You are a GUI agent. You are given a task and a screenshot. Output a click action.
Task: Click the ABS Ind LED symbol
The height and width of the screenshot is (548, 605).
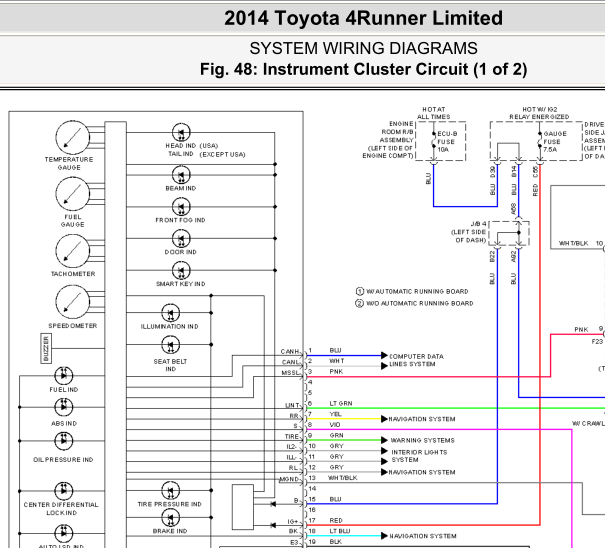pyautogui.click(x=64, y=407)
